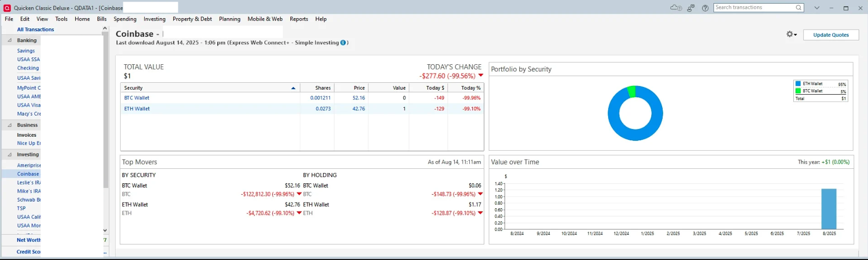Click the sidebar scroll down arrow
The width and height of the screenshot is (868, 260).
[105, 230]
